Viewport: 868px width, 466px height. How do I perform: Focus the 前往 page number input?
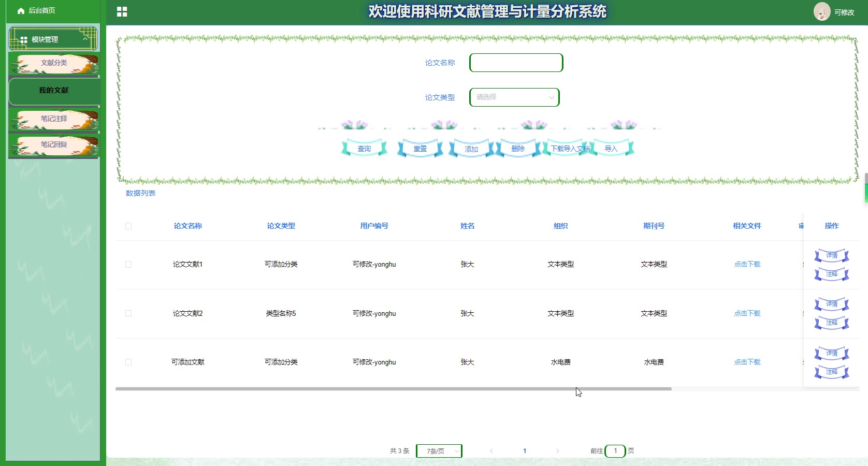coord(615,451)
